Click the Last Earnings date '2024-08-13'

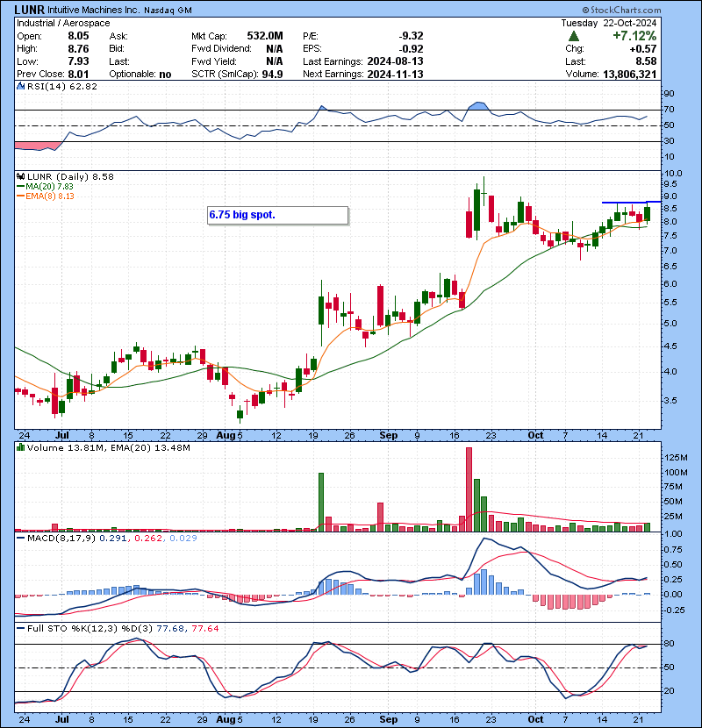395,61
